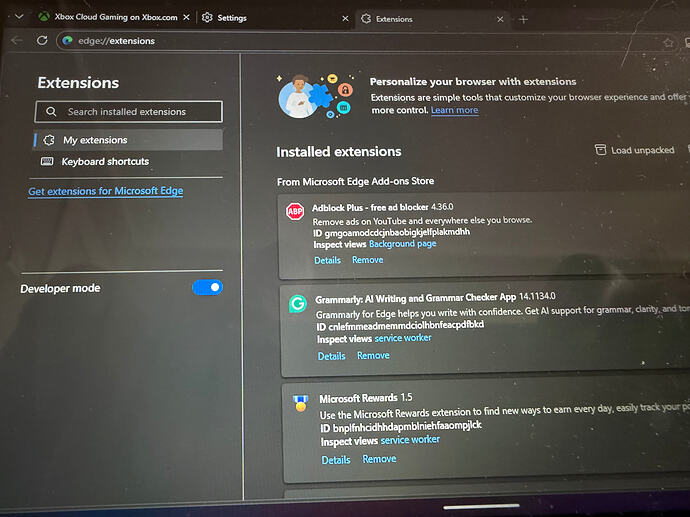This screenshot has width=690, height=517.
Task: Turn off Developer mode toggle
Action: pyautogui.click(x=207, y=287)
